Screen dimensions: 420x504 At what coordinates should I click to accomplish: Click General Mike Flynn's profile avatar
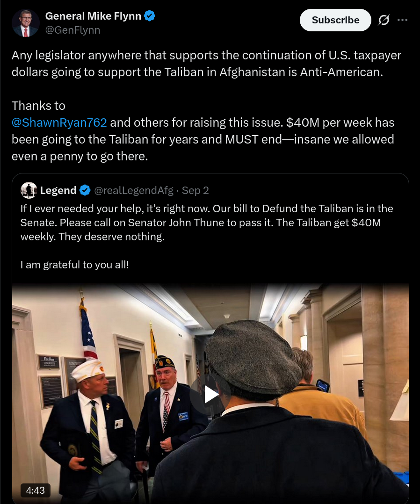pos(25,23)
